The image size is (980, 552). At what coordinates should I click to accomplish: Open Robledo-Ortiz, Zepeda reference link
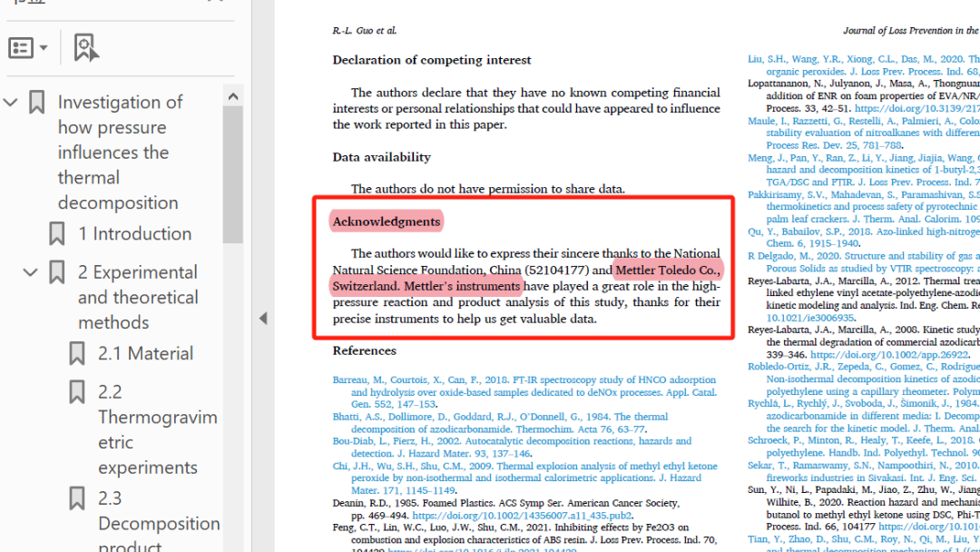864,379
